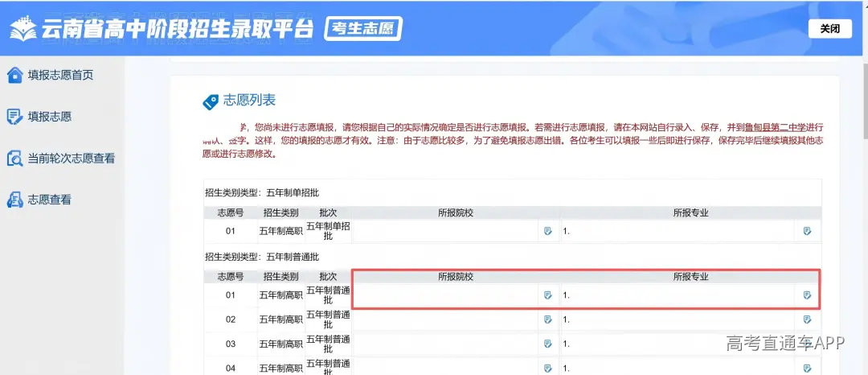Viewport: 868px width, 375px height.
Task: Click 所报专业 field in 普通批 row 02
Action: [678, 319]
